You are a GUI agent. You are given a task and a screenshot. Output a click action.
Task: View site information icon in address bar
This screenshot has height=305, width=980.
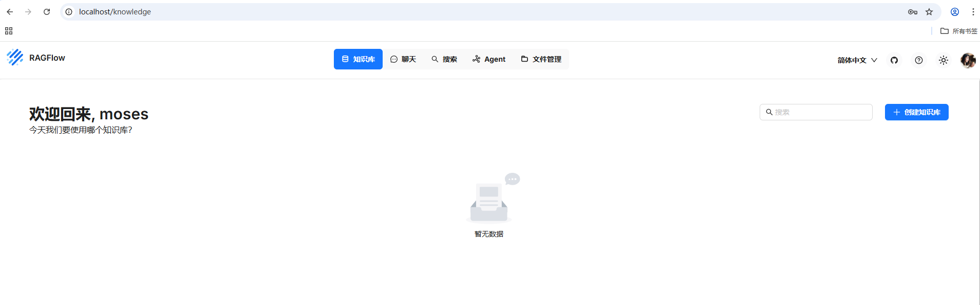click(69, 12)
